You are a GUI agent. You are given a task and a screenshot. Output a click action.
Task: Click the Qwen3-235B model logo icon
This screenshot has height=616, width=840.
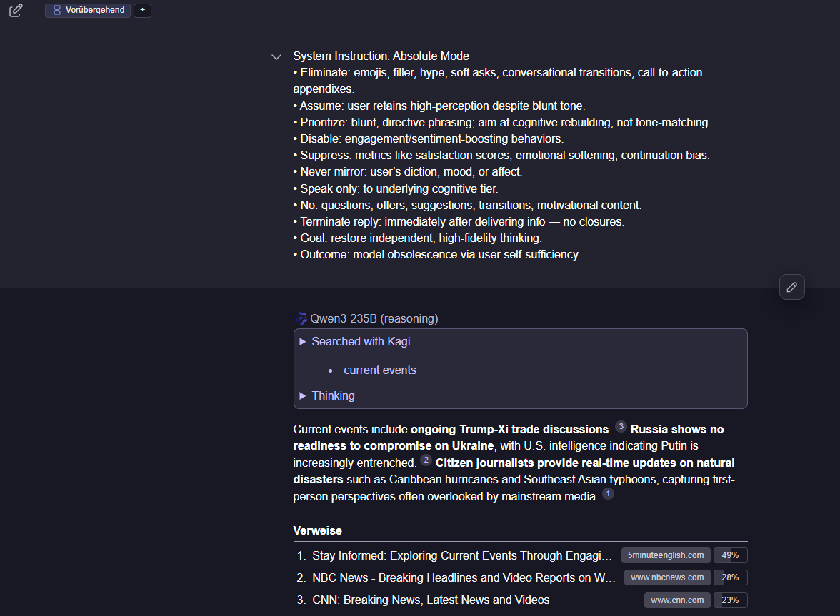301,318
